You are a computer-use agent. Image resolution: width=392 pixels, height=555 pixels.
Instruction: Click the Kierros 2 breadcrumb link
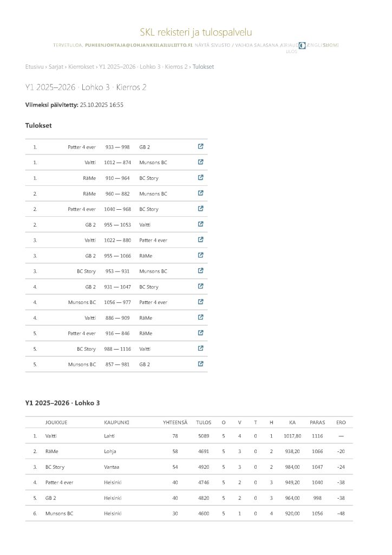click(177, 67)
